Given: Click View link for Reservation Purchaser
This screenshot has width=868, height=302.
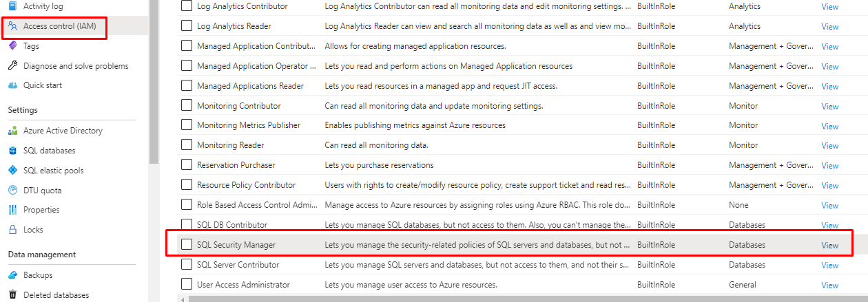Looking at the screenshot, I should [829, 166].
